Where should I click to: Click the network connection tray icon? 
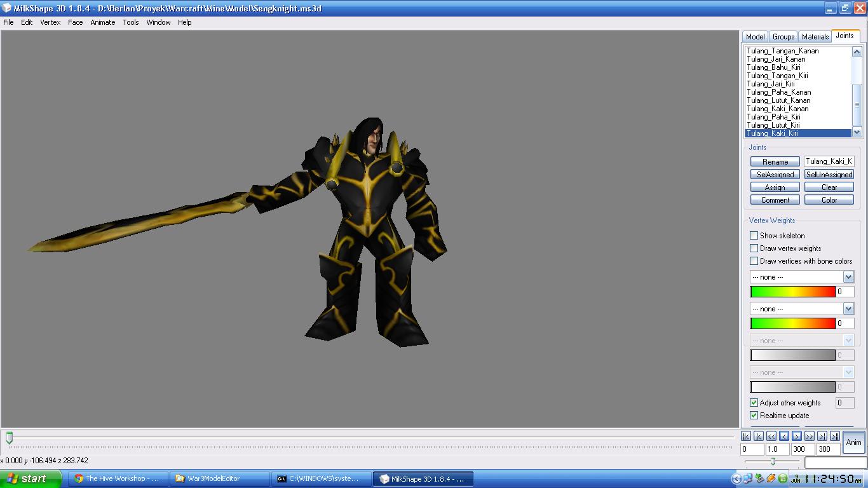click(747, 478)
